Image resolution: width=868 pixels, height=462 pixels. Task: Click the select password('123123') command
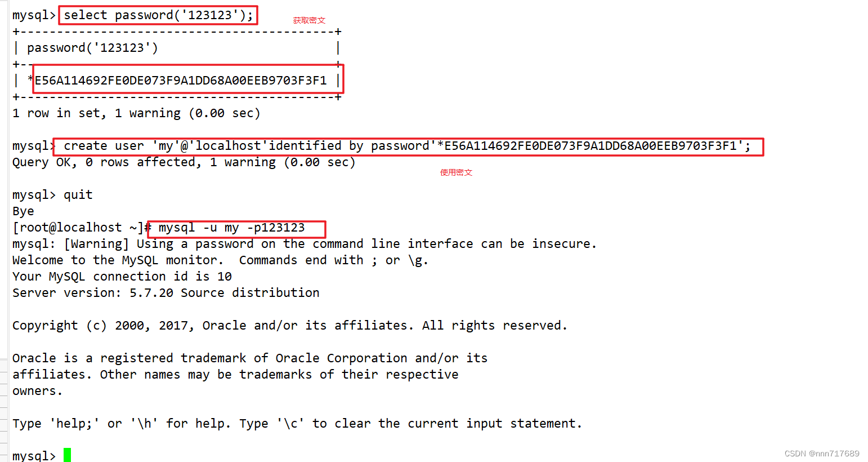[x=159, y=15]
